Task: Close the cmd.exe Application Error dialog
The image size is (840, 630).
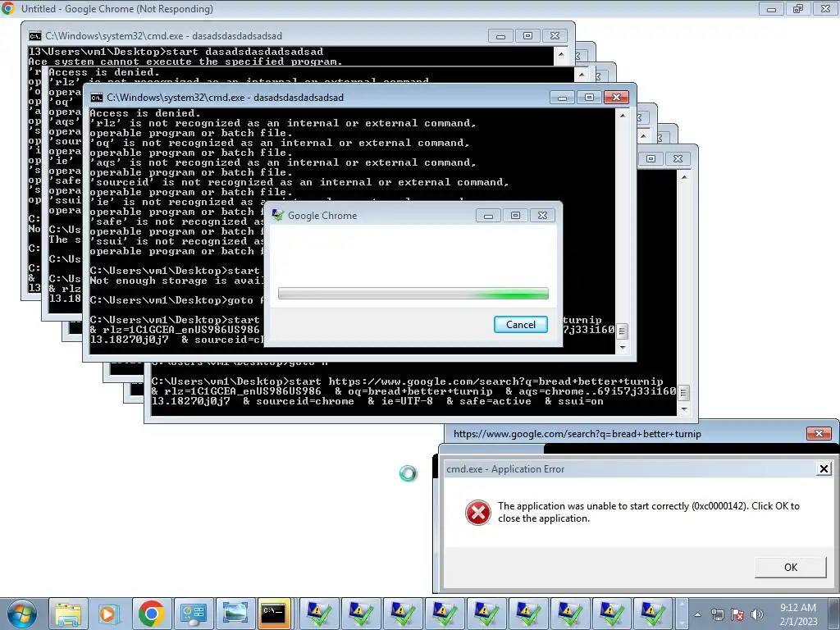Action: (x=824, y=469)
